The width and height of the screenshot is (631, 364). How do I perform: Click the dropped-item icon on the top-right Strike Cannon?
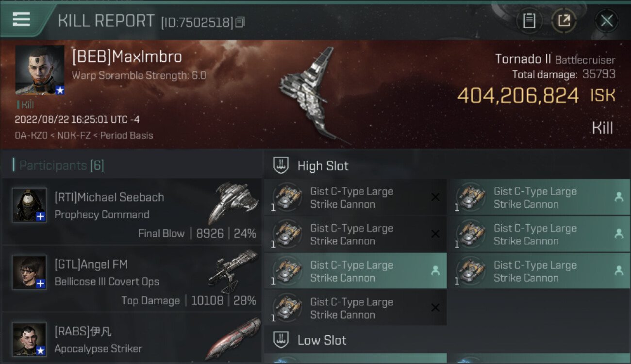point(619,197)
